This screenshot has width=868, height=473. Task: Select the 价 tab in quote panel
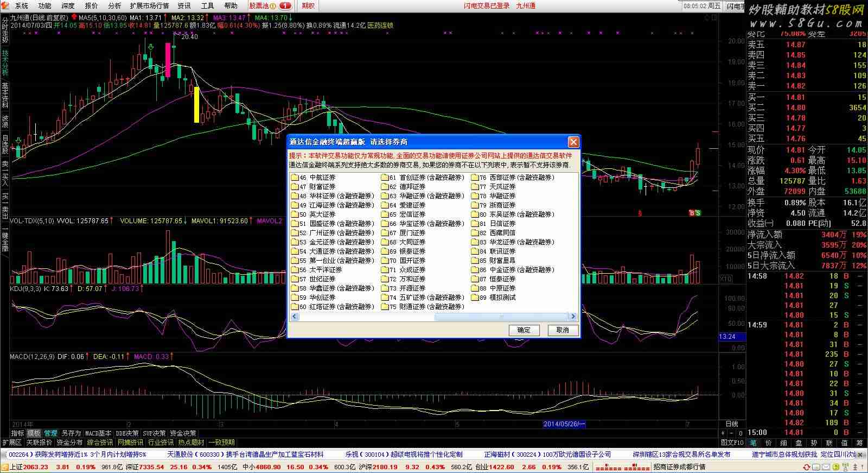(x=768, y=443)
